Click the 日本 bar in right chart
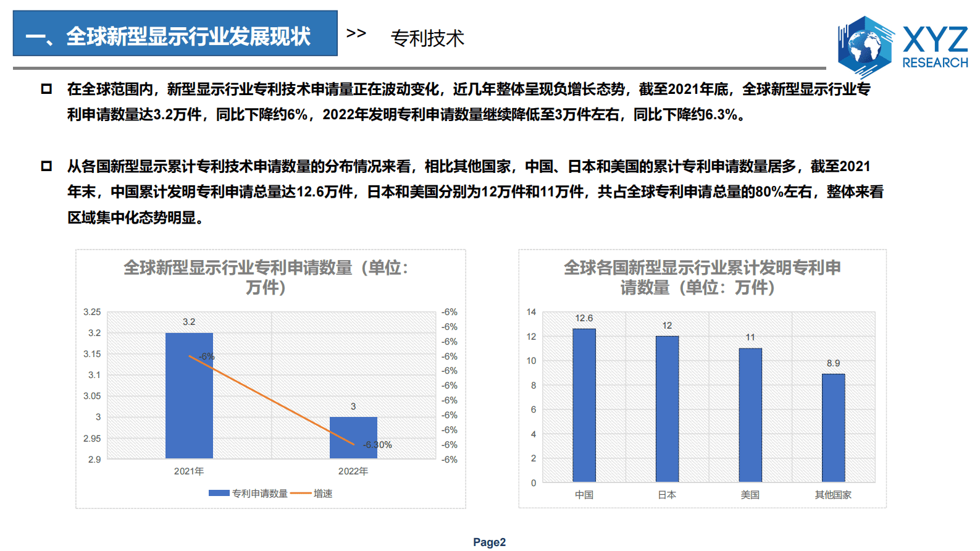Viewport: 980px width, 551px height. (x=667, y=409)
